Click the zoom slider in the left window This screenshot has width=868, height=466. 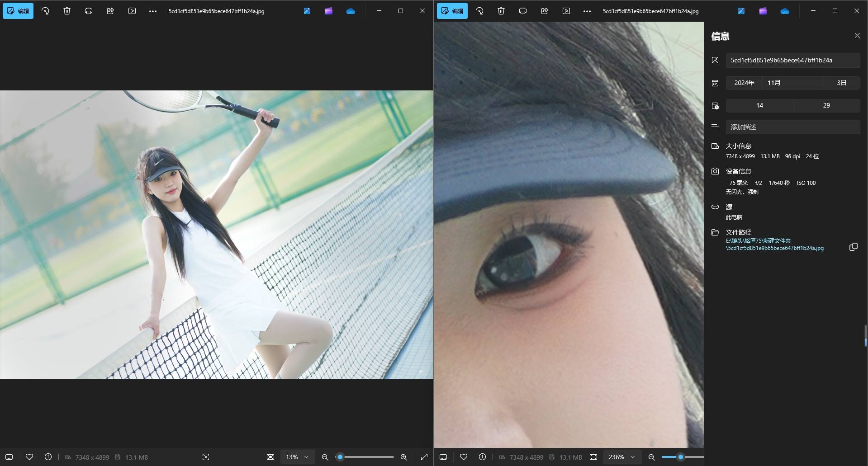click(366, 457)
